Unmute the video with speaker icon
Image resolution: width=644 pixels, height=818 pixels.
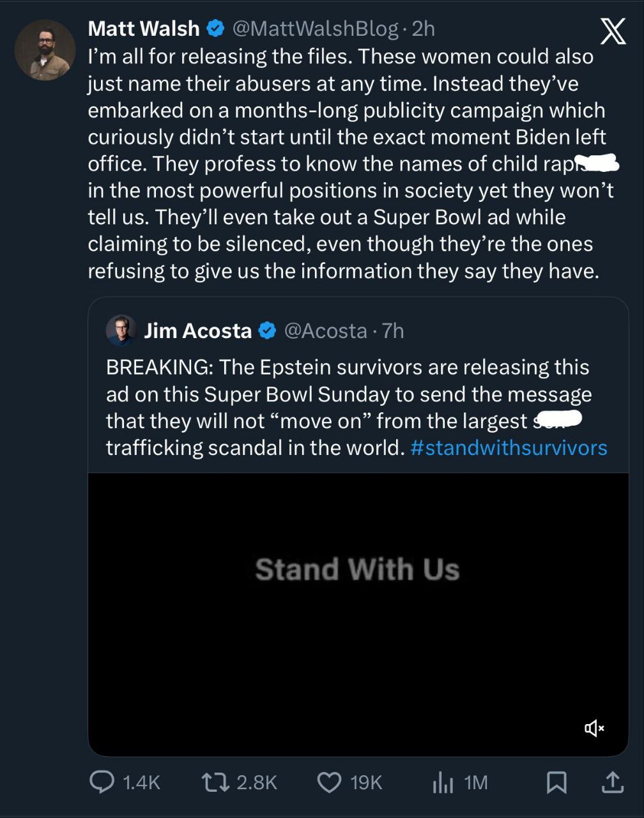point(594,727)
